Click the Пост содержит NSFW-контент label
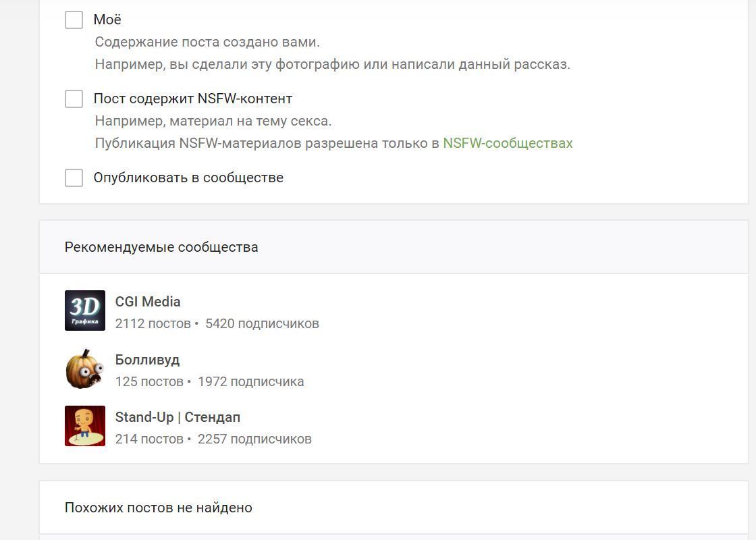Screen dimensions: 756x540 (x=192, y=99)
